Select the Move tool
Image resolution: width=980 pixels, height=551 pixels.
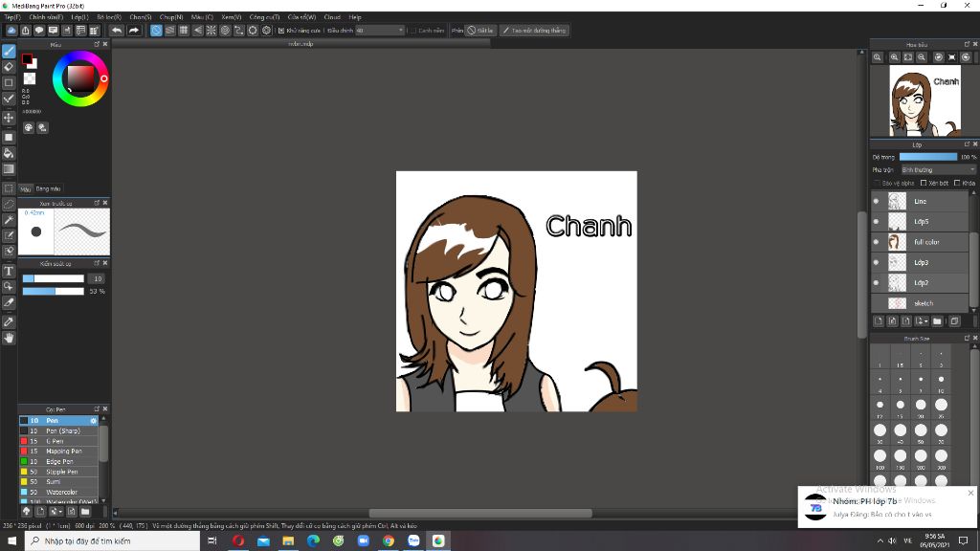coord(9,118)
